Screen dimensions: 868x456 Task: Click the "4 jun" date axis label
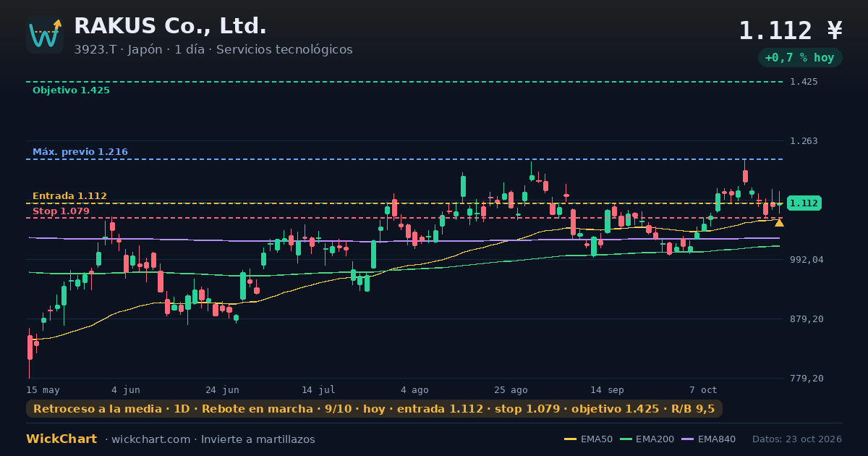tap(126, 389)
